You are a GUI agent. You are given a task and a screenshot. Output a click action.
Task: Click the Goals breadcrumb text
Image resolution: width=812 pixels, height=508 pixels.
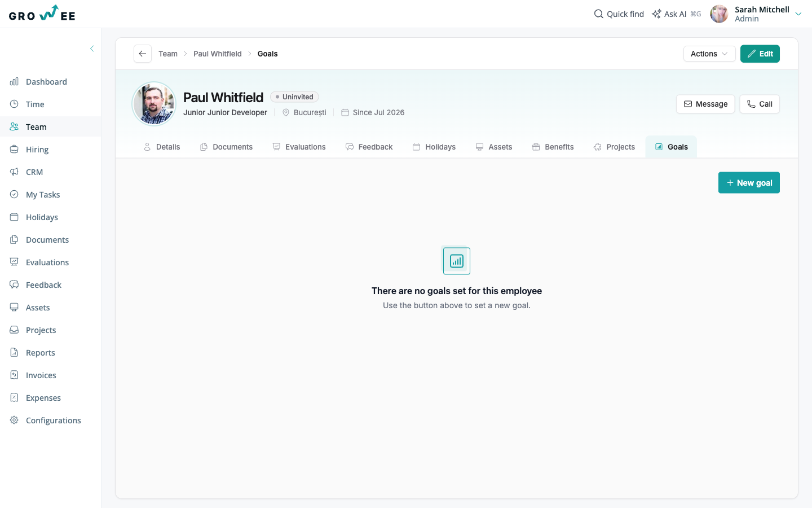(x=268, y=54)
